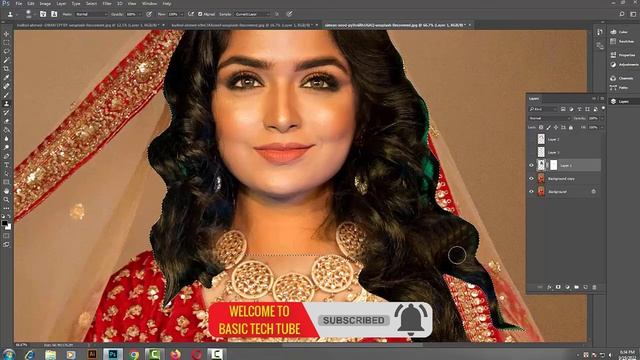The width and height of the screenshot is (640, 360).
Task: Add a layer mask from Layers panel bottom
Action: tap(558, 287)
